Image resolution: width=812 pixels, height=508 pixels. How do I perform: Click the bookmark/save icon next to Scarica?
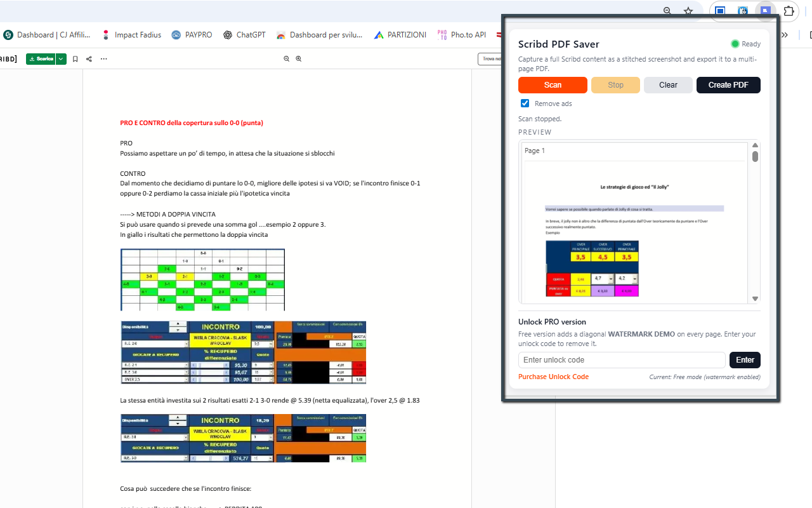[74, 58]
